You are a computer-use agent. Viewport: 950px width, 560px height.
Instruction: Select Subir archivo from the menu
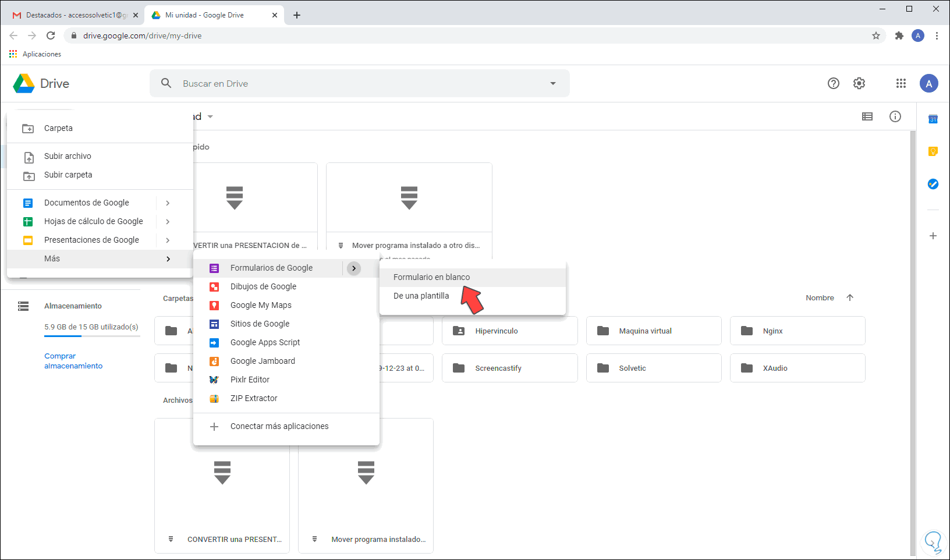[100, 156]
